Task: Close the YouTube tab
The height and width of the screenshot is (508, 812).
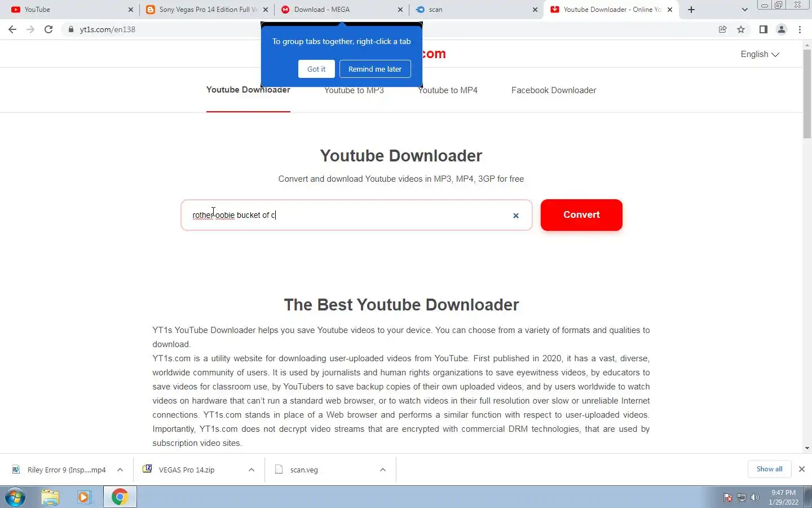Action: [x=131, y=10]
